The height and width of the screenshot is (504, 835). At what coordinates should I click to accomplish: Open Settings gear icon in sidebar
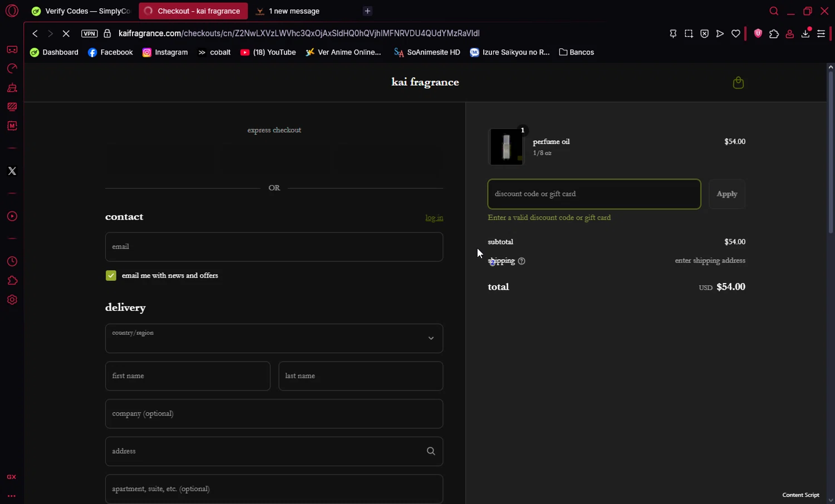(x=12, y=300)
